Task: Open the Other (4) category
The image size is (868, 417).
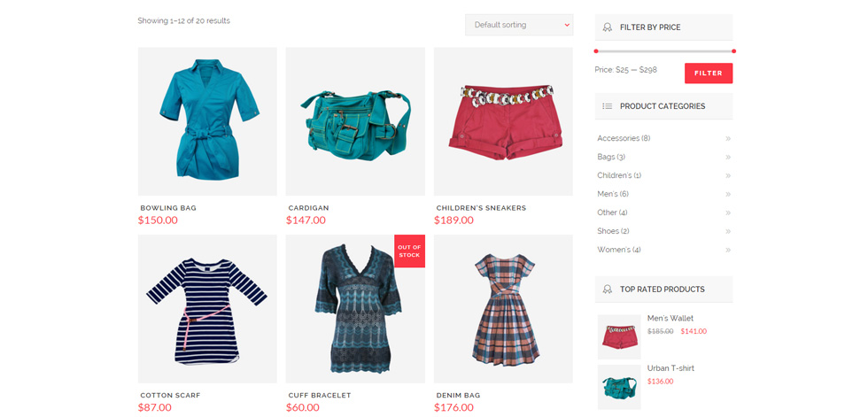Action: point(612,212)
